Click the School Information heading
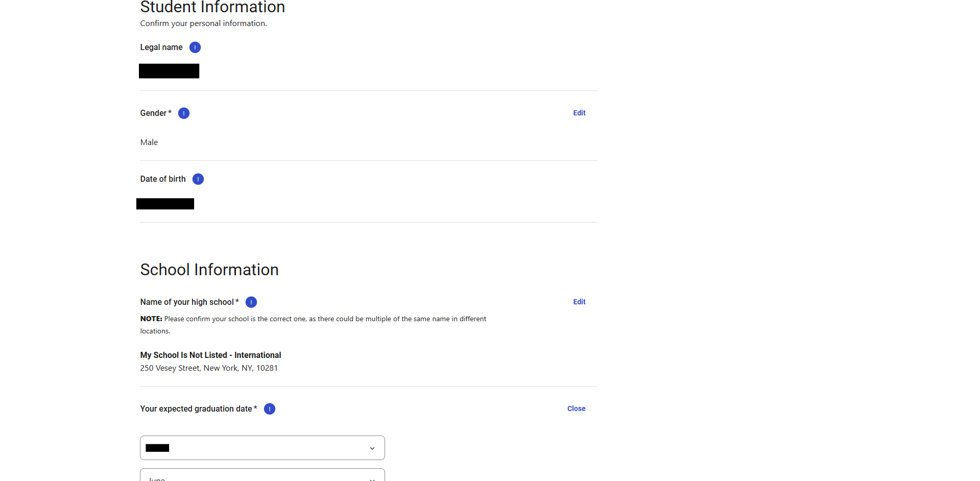The width and height of the screenshot is (980, 481). [209, 270]
